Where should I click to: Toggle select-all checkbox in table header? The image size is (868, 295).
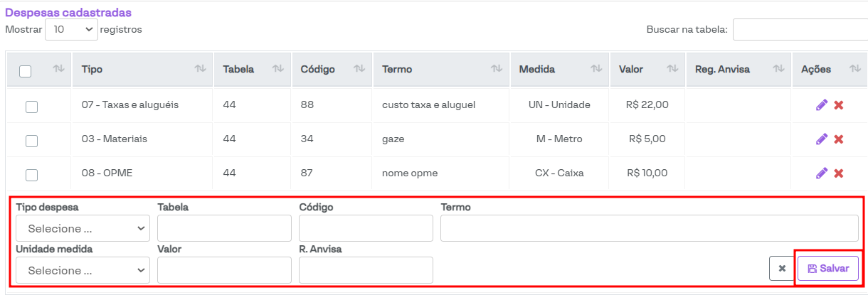[25, 71]
